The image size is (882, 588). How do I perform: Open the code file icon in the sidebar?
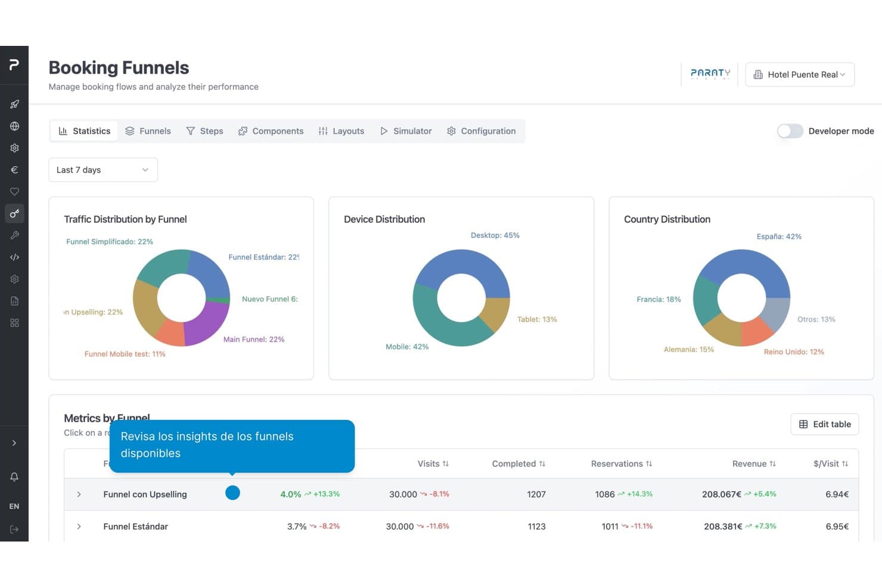click(x=14, y=301)
